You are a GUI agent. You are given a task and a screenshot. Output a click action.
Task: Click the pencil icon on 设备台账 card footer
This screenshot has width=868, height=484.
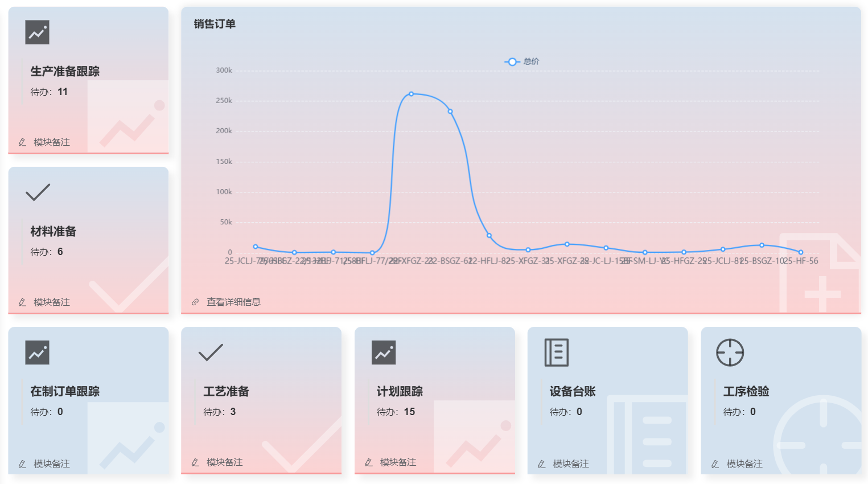(540, 464)
